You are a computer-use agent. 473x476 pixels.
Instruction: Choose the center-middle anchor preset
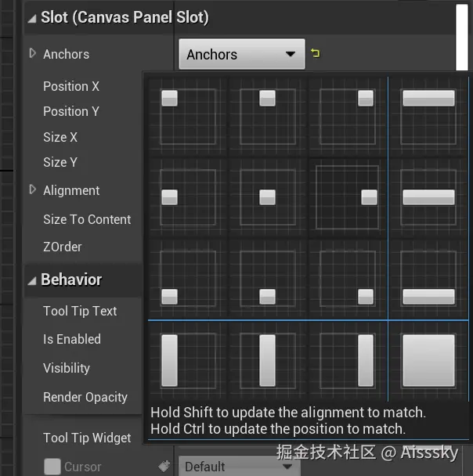tap(267, 197)
